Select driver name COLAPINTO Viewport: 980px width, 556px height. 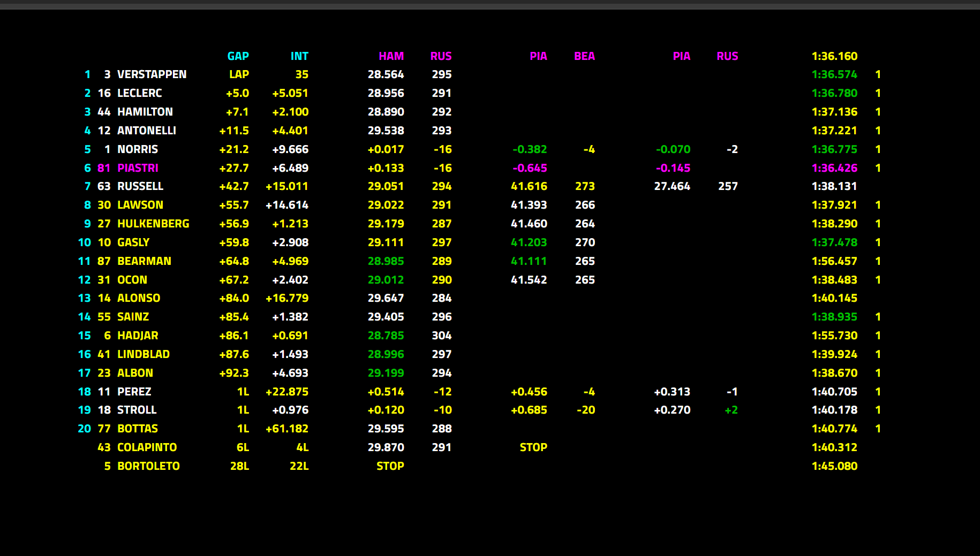tap(147, 447)
